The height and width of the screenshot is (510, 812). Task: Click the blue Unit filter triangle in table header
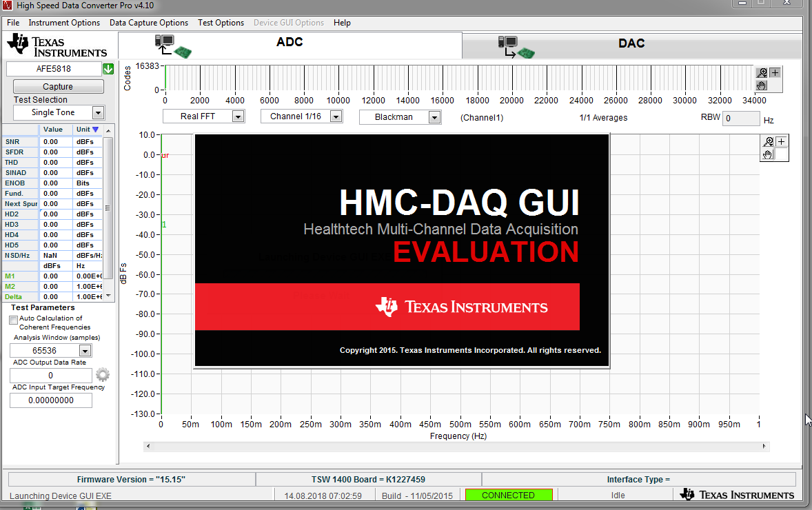(x=95, y=130)
